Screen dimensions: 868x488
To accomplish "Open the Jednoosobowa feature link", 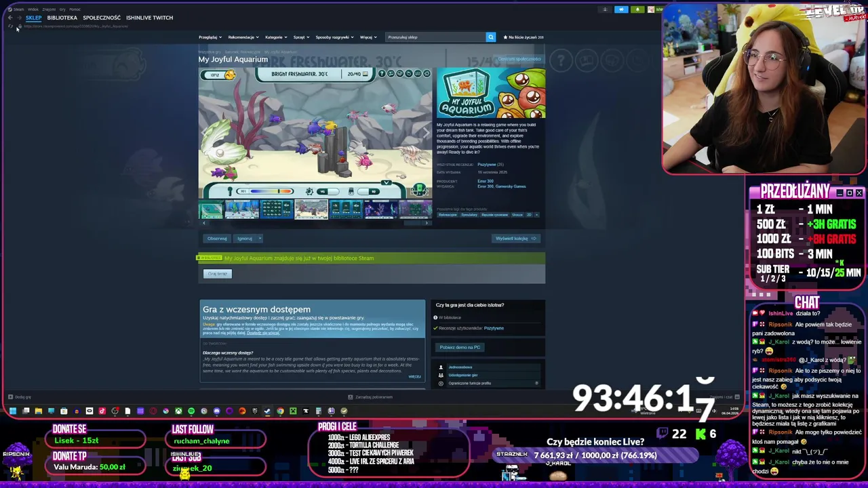I will pos(460,367).
